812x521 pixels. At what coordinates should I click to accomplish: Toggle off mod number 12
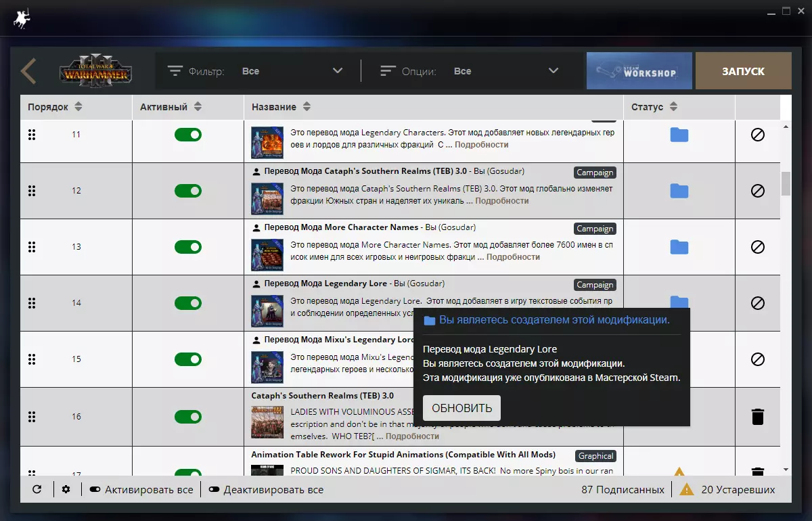tap(188, 191)
